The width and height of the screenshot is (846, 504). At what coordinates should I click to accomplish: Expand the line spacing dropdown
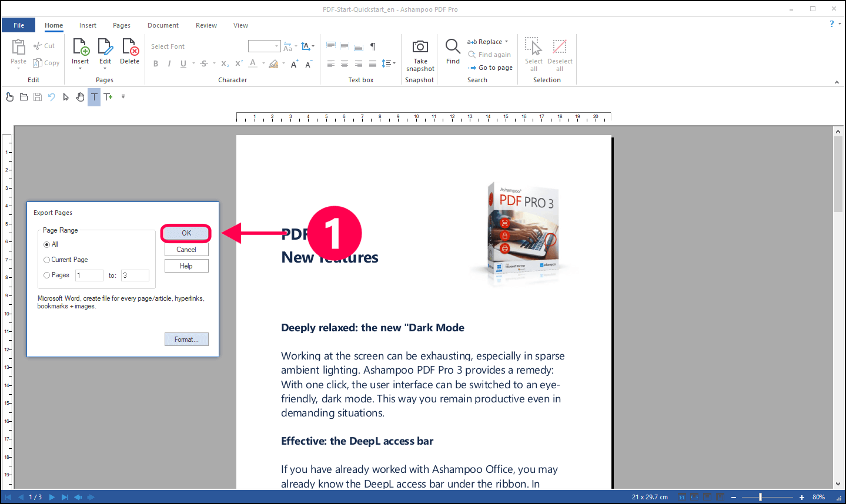point(393,63)
